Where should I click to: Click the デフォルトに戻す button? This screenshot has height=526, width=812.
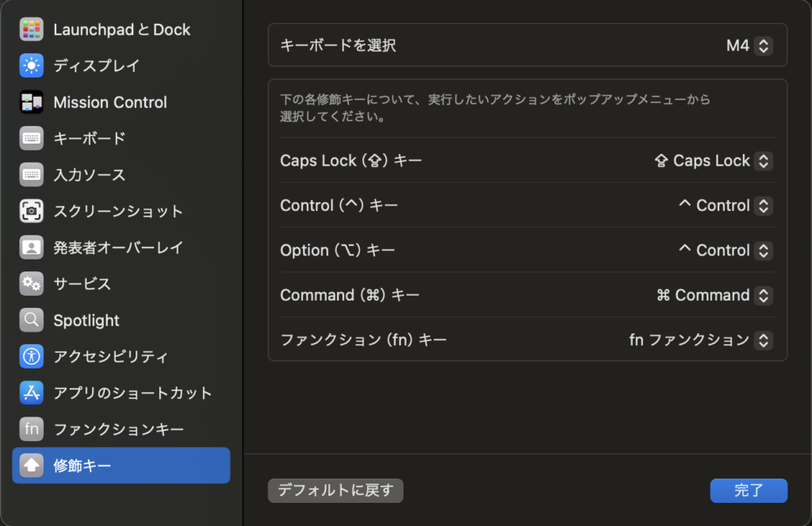335,490
